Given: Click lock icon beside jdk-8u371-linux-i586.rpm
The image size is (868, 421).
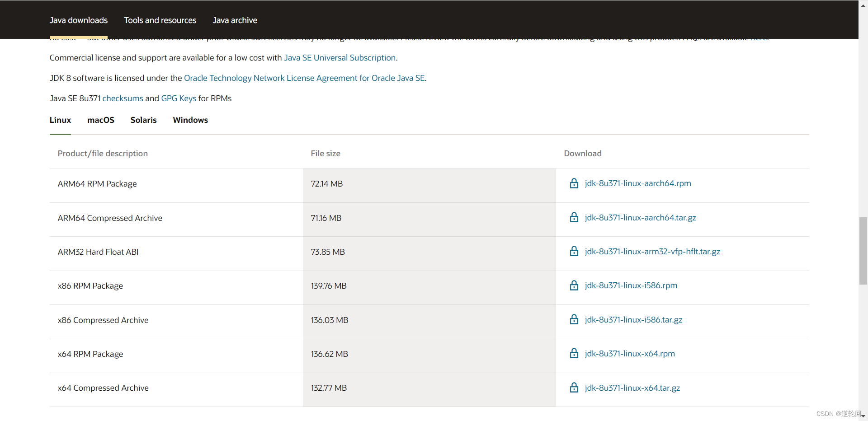Looking at the screenshot, I should pyautogui.click(x=574, y=285).
